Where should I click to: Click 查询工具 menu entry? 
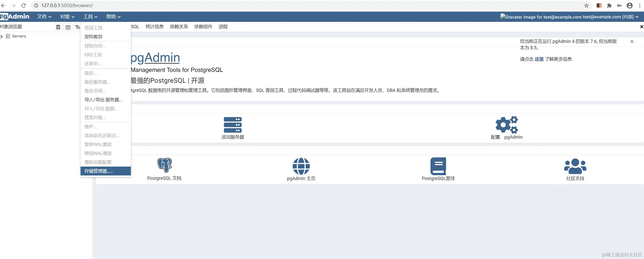(x=106, y=28)
